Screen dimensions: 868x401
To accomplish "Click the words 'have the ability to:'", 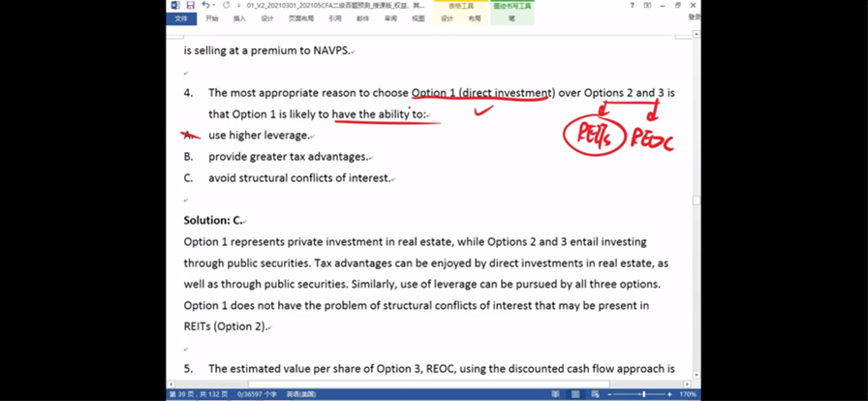I will [379, 114].
